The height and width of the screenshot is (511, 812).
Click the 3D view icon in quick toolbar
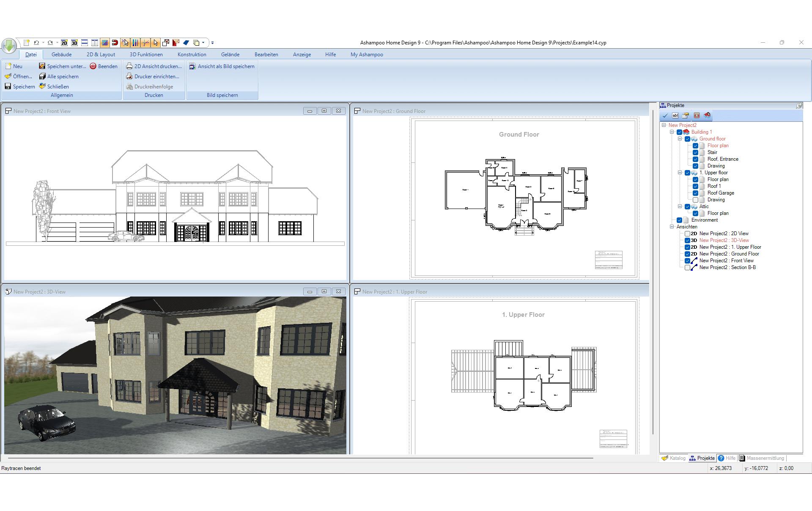74,43
